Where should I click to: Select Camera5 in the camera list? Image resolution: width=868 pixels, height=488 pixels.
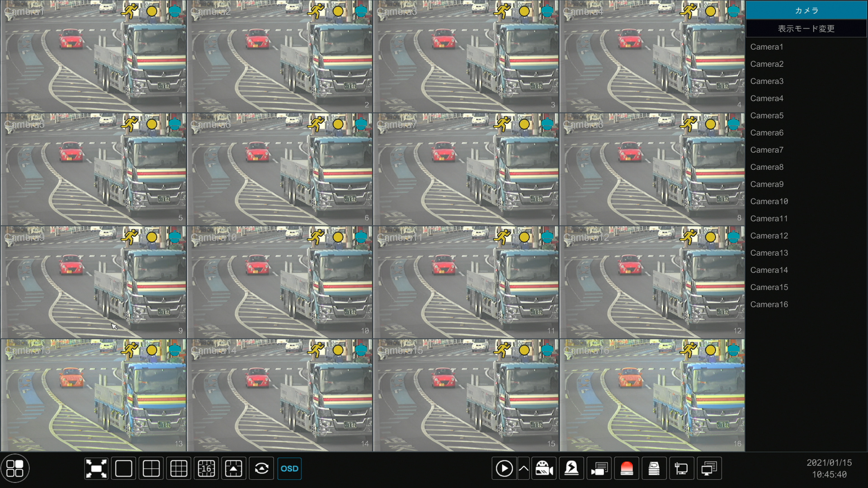807,116
